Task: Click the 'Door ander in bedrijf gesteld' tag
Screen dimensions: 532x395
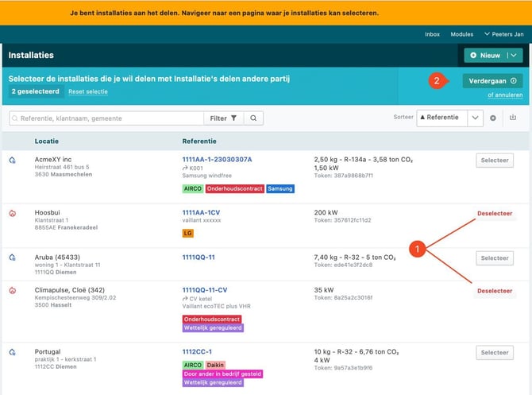Action: click(222, 374)
